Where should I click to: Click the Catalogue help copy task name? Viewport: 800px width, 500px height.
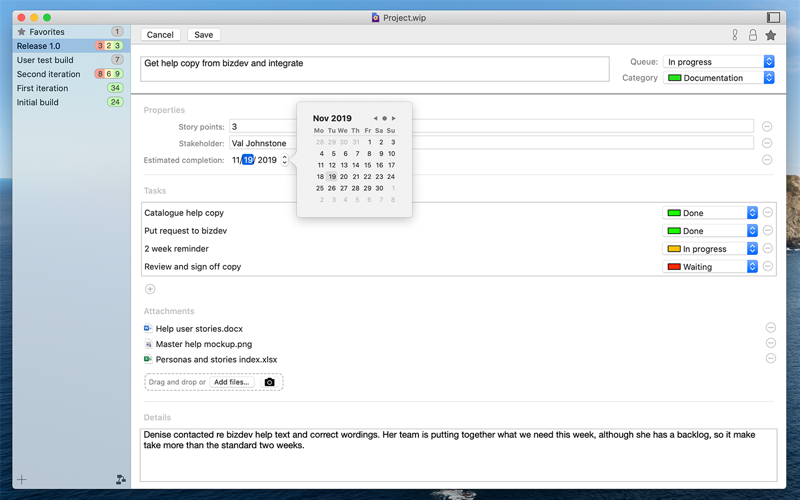click(x=184, y=213)
